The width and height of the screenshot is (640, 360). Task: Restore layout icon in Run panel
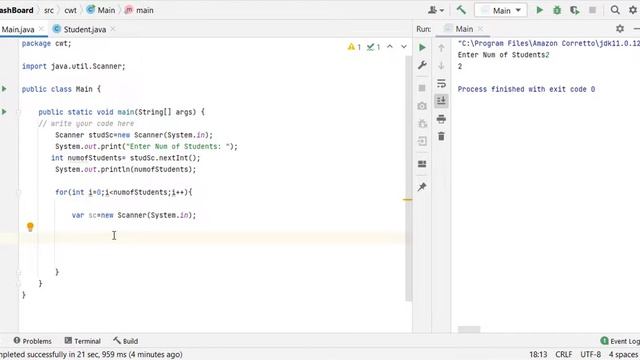coord(422,164)
